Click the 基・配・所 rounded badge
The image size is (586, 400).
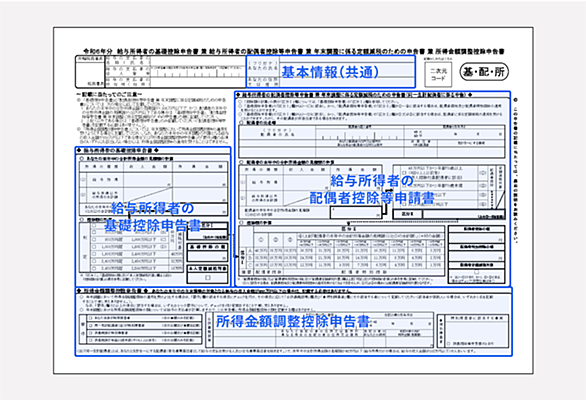[x=484, y=72]
